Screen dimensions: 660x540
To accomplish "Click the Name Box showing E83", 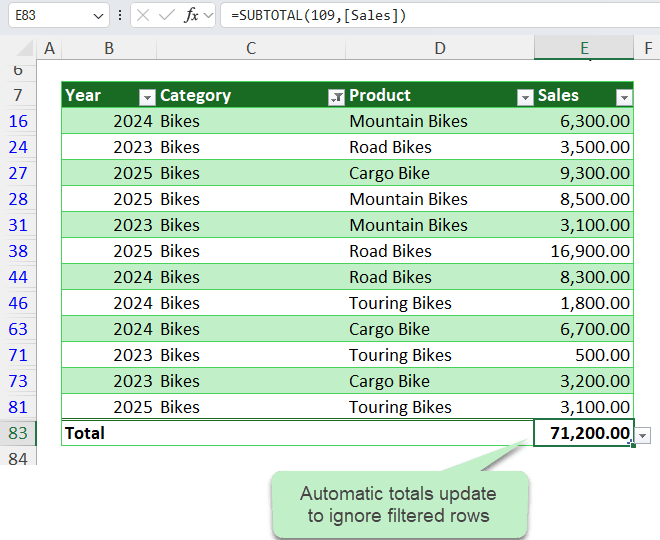I will tap(45, 15).
